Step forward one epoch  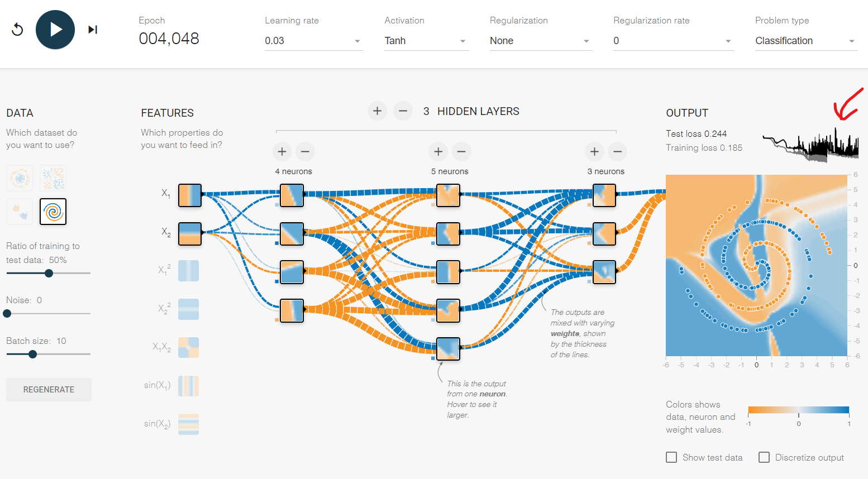(92, 29)
